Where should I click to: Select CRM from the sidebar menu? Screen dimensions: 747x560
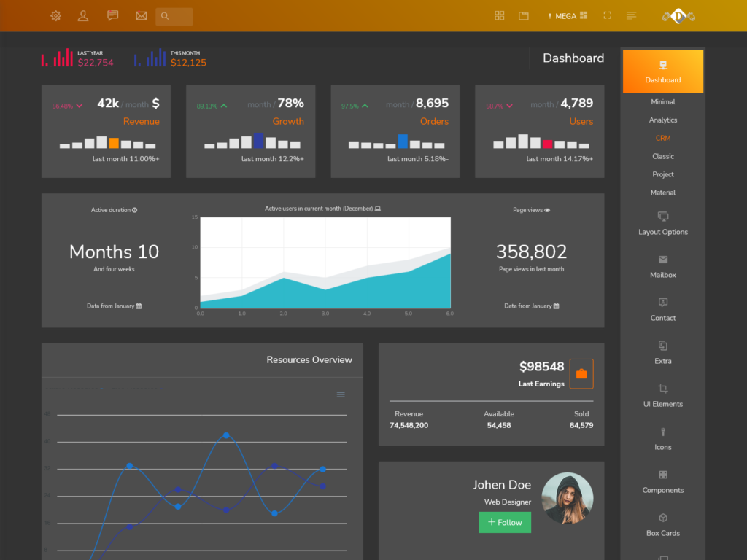(662, 138)
